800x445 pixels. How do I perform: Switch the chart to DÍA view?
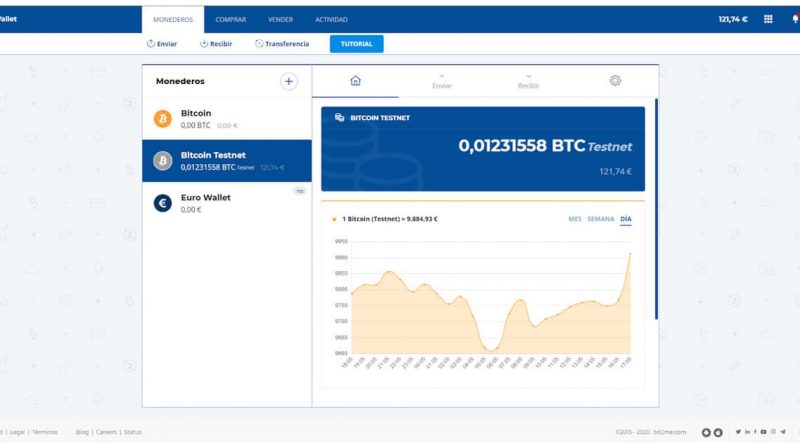tap(626, 218)
